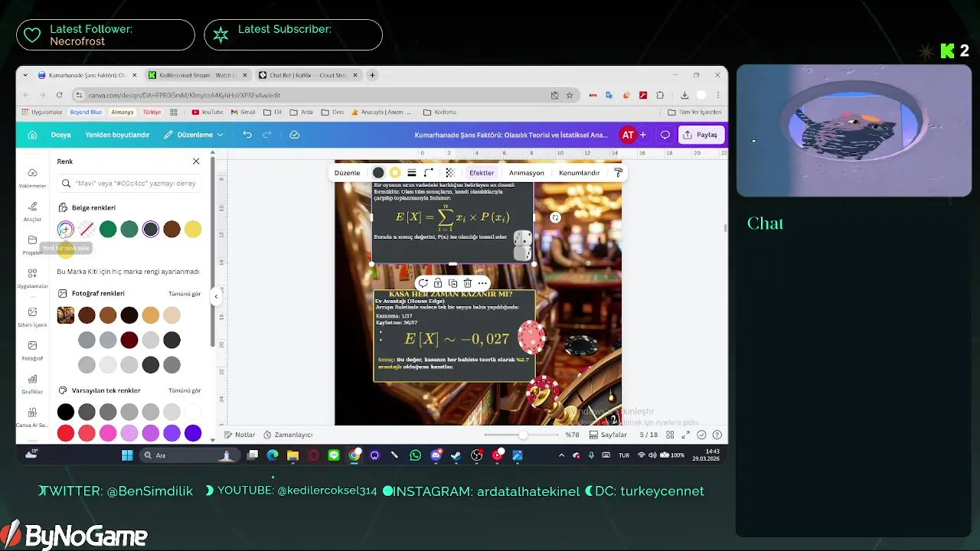
Task: Open more options (three dots) for element
Action: tap(482, 283)
